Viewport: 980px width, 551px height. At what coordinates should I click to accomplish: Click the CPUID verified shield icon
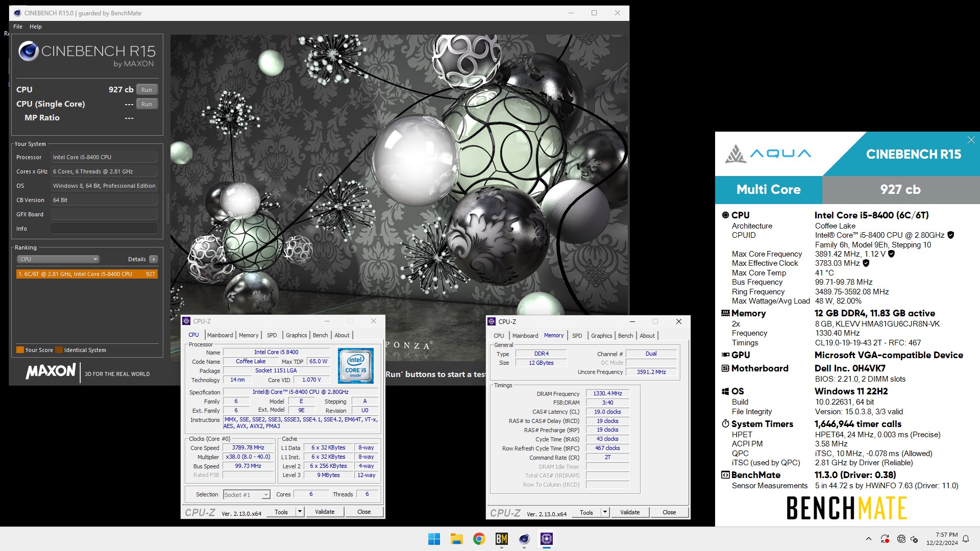(x=951, y=235)
